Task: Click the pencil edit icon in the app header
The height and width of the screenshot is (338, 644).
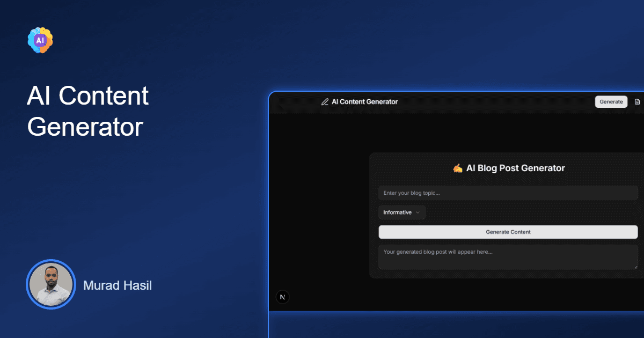Action: 325,101
